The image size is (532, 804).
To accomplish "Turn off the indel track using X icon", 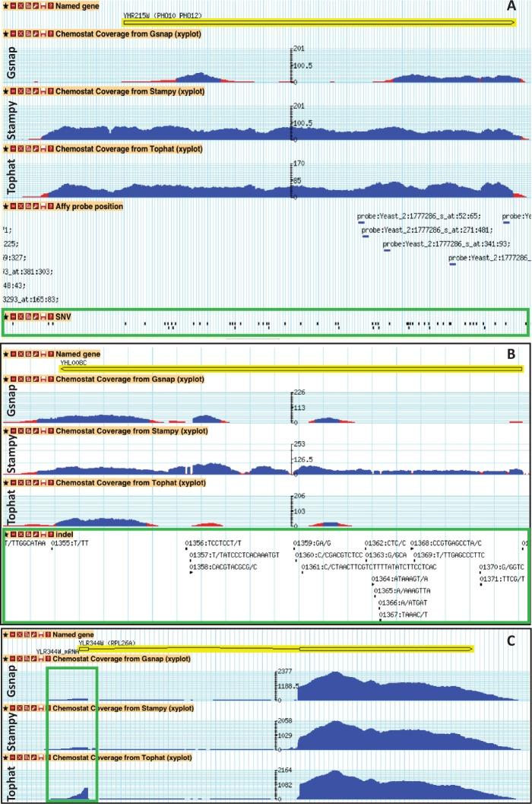I will [x=22, y=535].
